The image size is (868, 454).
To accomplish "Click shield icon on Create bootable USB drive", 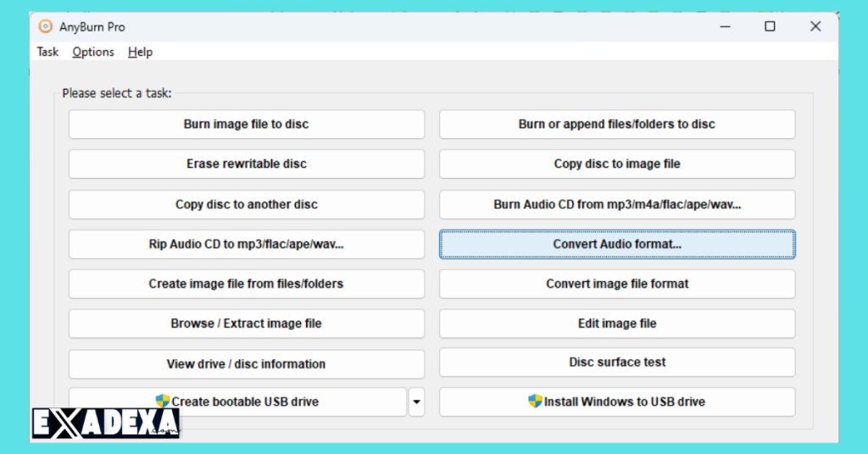I will [x=164, y=401].
